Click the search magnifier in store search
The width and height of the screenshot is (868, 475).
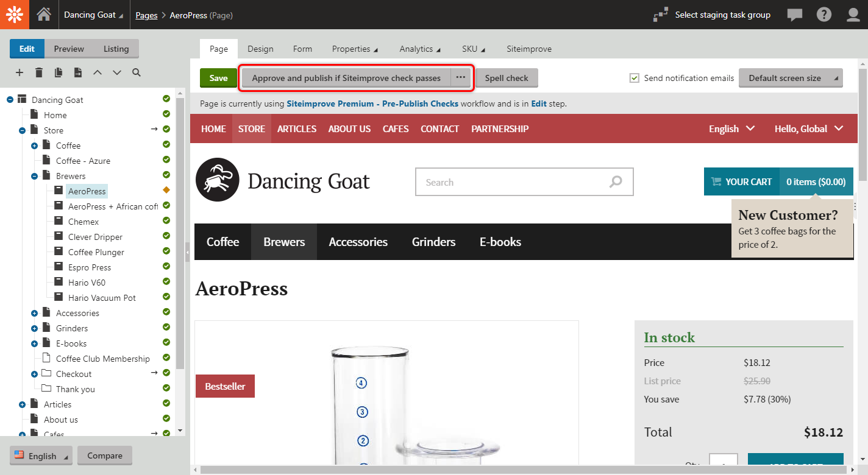click(616, 181)
